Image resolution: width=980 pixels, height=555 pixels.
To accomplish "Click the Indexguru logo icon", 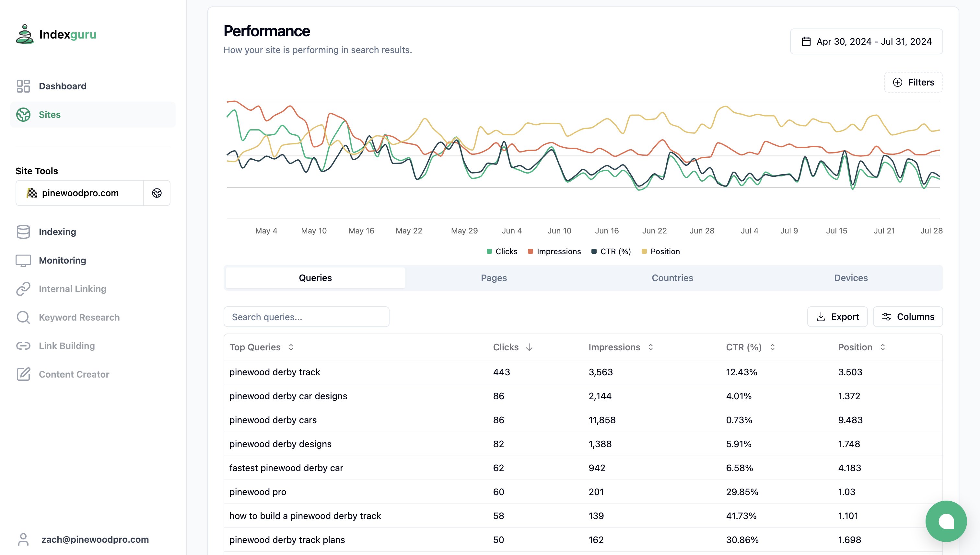I will [25, 34].
